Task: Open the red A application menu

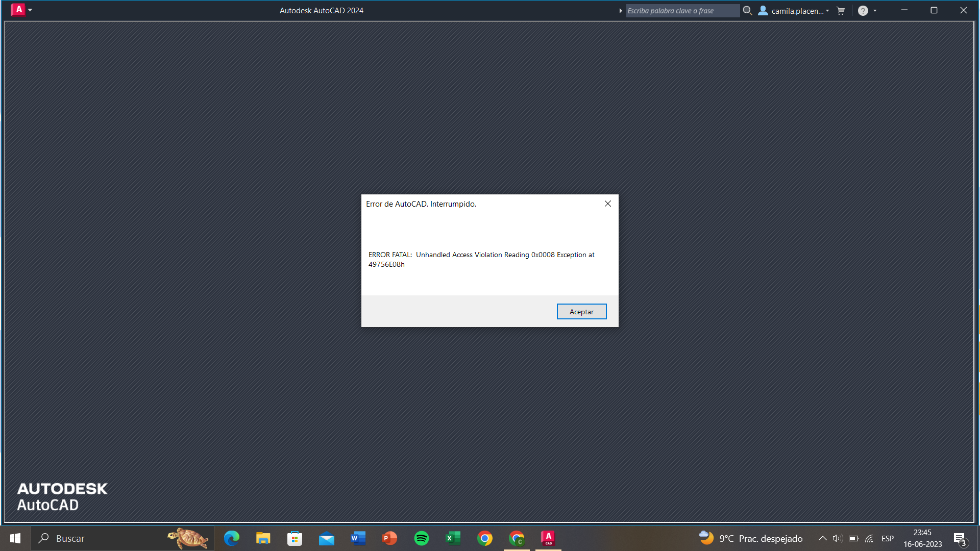Action: (17, 9)
